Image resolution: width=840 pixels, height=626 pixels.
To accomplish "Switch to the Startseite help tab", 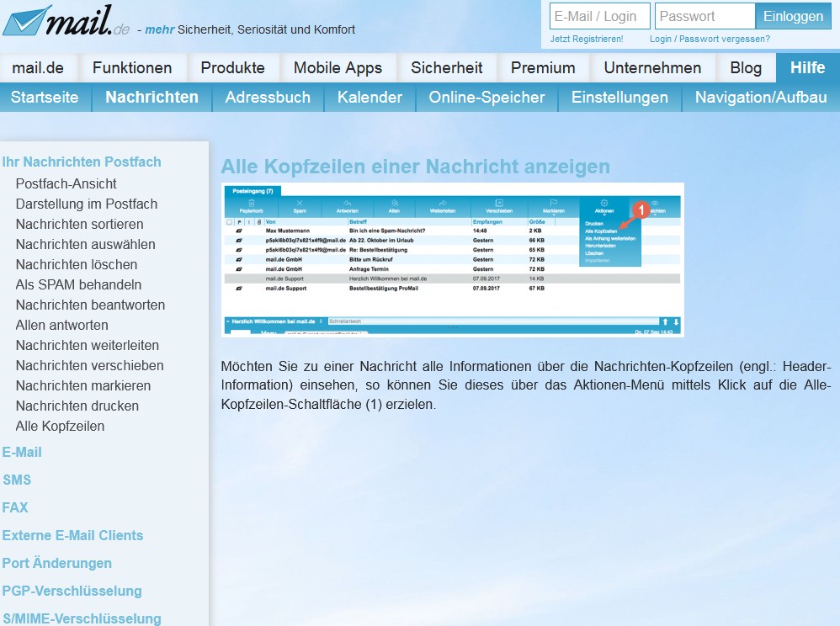I will pyautogui.click(x=45, y=97).
